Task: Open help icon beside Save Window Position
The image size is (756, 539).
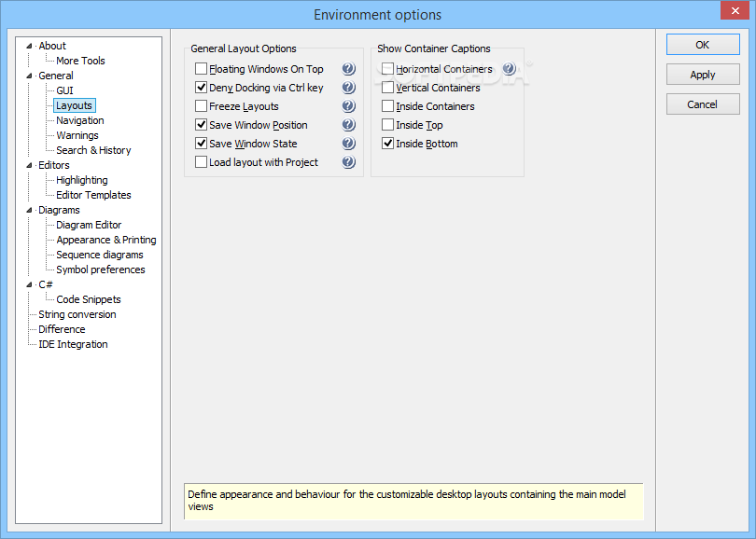Action: [x=348, y=125]
